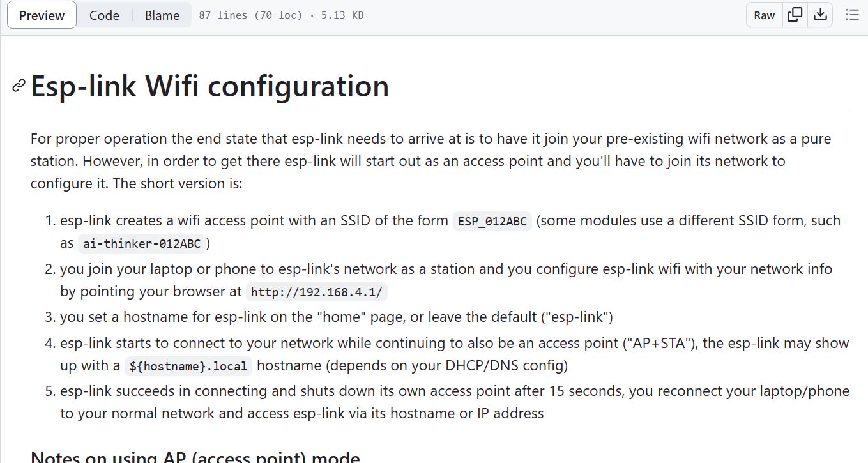Click the ai-thinker-012ABC code snippet

click(142, 244)
